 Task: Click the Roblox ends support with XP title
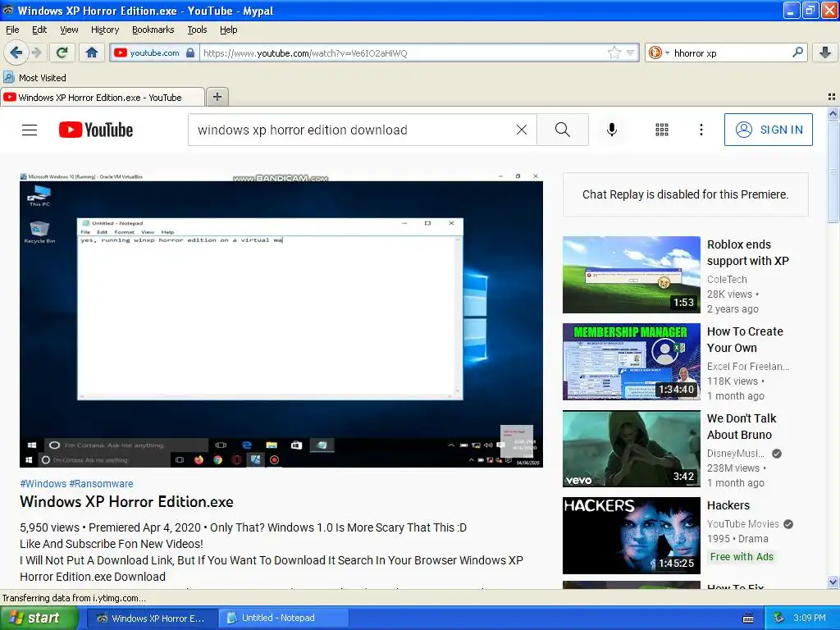(x=748, y=253)
